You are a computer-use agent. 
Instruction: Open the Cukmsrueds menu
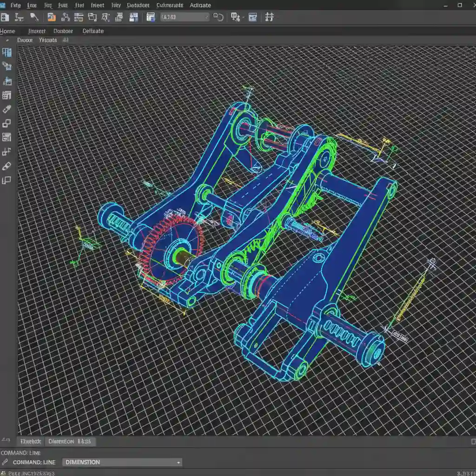pos(170,5)
